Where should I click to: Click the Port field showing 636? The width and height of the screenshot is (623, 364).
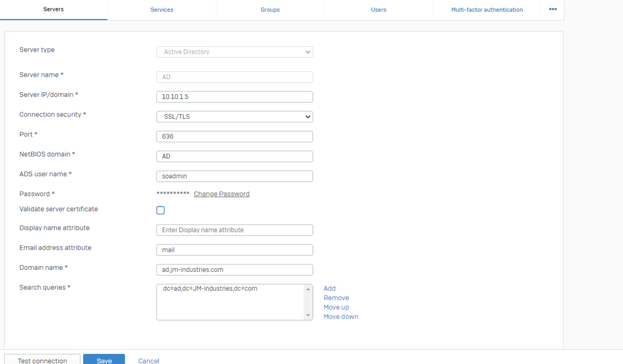coord(234,137)
